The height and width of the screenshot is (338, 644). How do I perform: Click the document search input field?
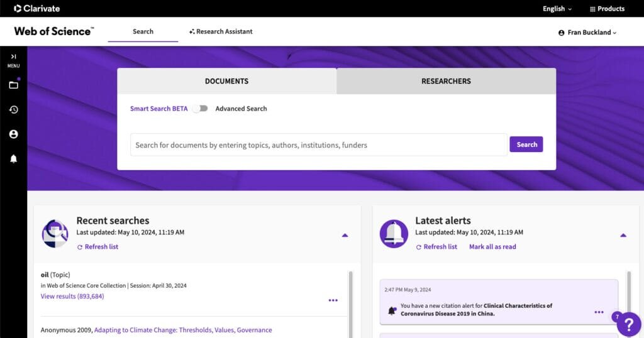(318, 145)
